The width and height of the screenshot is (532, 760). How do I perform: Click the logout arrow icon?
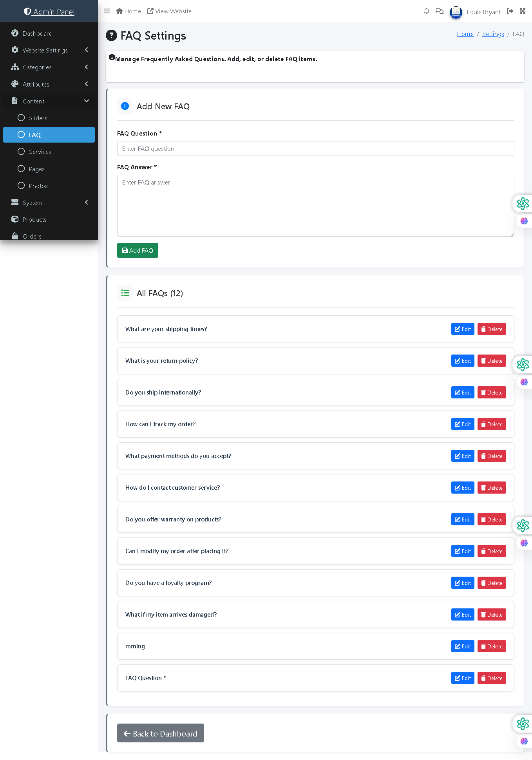510,11
